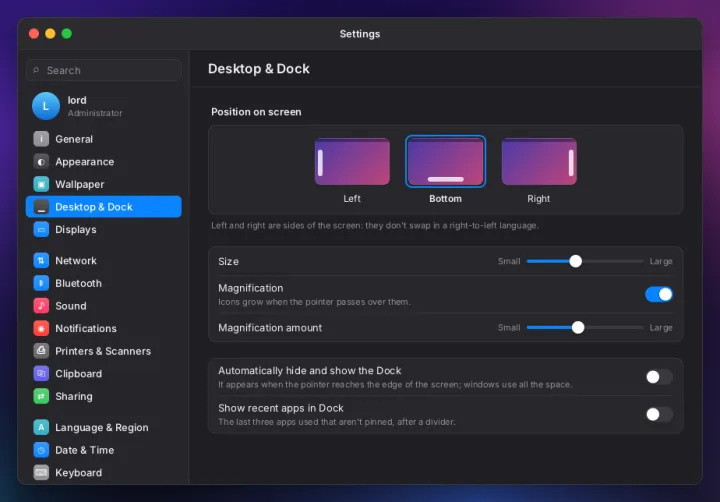Open the Keyboard label in sidebar
This screenshot has width=720, height=502.
click(79, 473)
